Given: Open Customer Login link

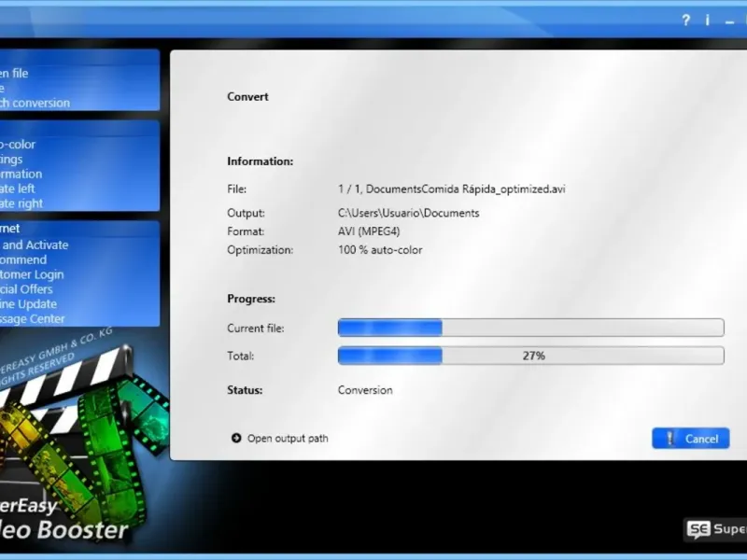Looking at the screenshot, I should click(x=32, y=274).
